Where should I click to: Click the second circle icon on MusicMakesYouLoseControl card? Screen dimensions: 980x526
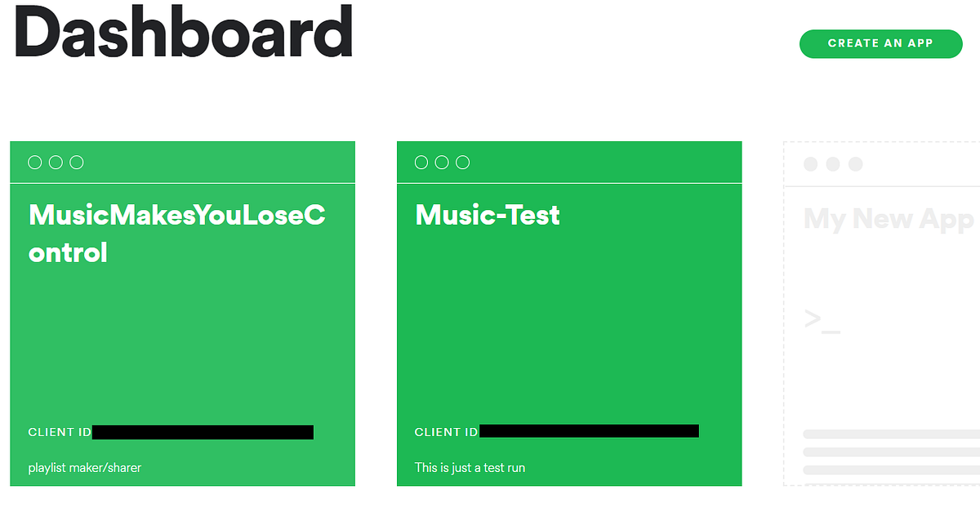point(56,163)
